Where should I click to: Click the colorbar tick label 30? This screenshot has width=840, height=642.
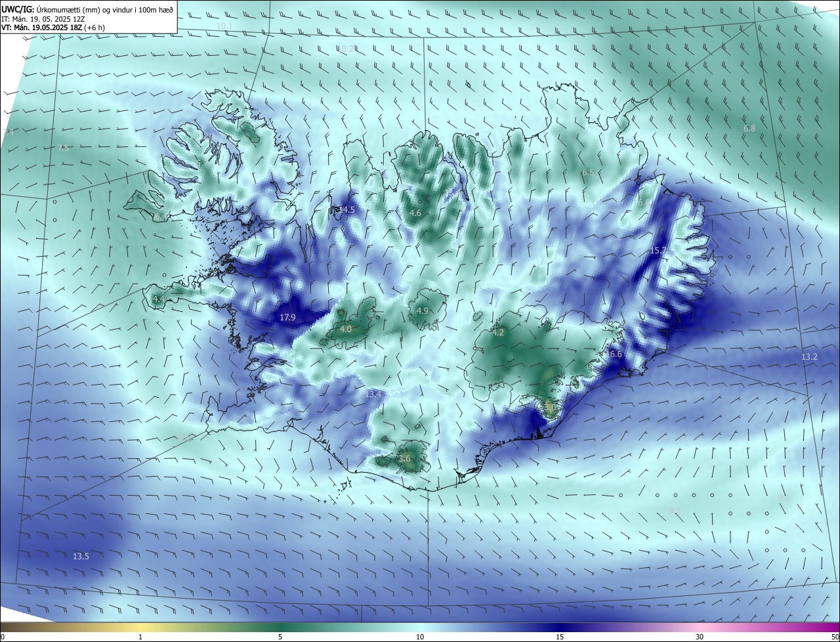pos(700,637)
